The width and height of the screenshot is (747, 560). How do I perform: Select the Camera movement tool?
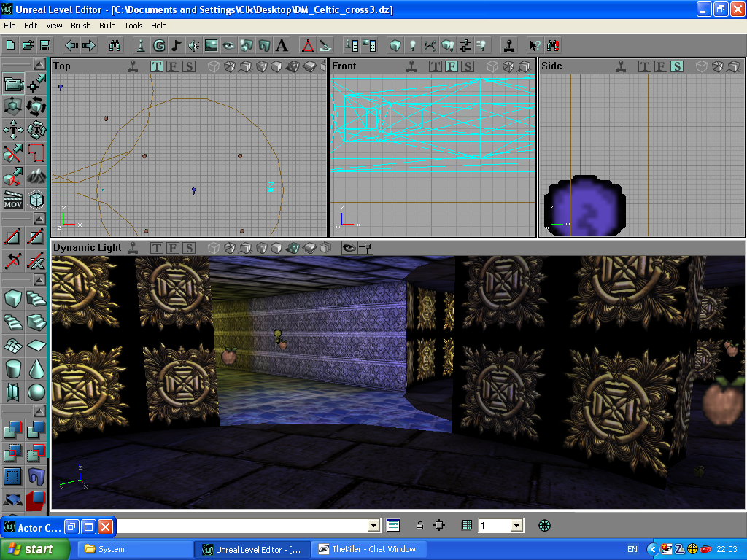tap(13, 85)
